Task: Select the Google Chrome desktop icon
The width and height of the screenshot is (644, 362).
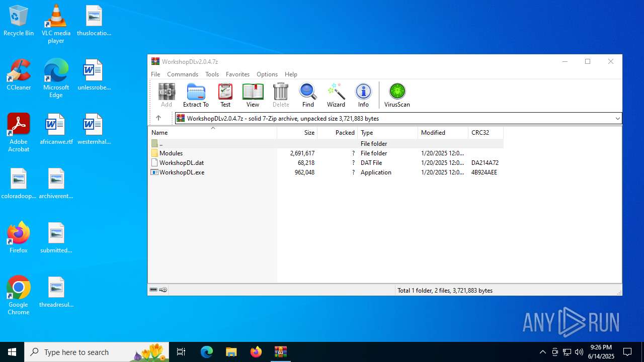Action: point(19,296)
